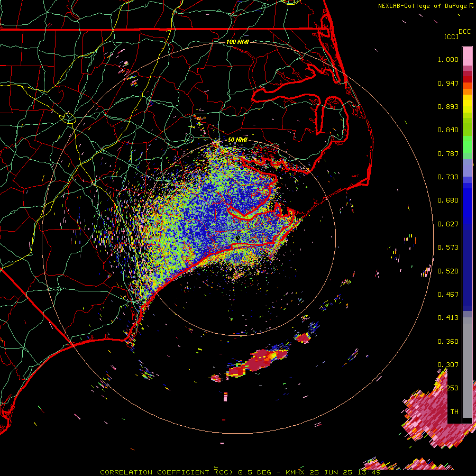Select the 0.413 legend value
476x476 pixels.
point(448,318)
